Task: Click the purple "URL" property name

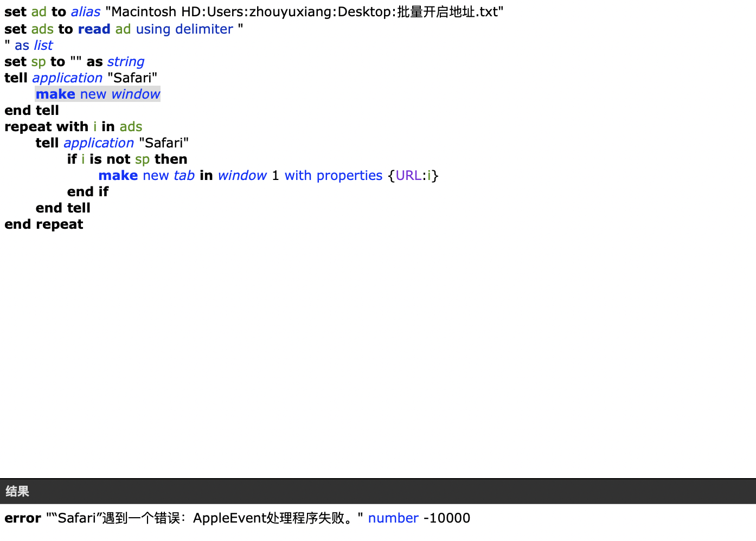Action: coord(408,176)
